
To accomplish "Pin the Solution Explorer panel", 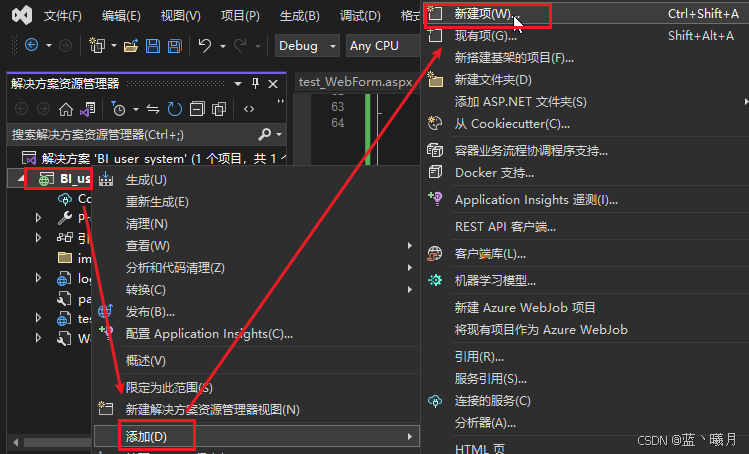I will (x=255, y=84).
